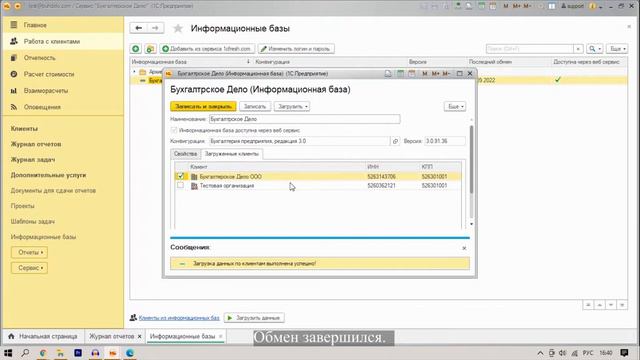Close the Журнал отчетов tab

click(139, 336)
